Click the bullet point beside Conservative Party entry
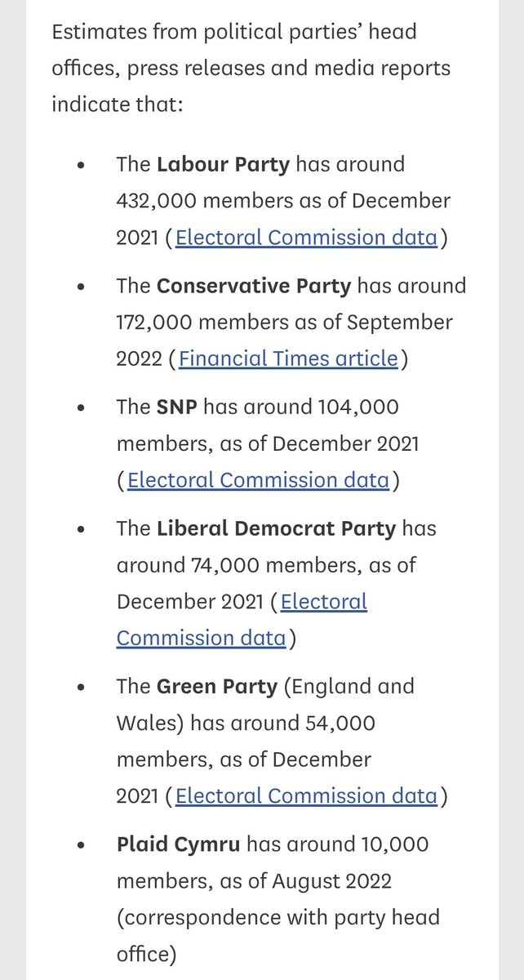This screenshot has height=980, width=524. coord(80,287)
